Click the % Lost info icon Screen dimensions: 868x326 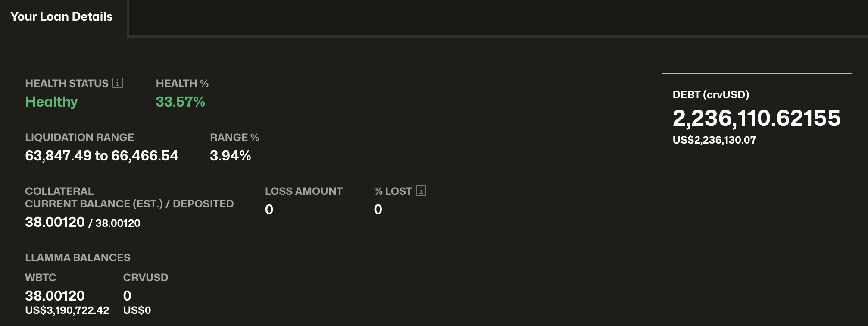(x=421, y=191)
